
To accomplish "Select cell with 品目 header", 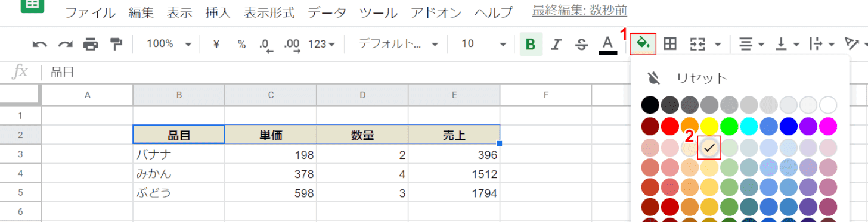I will coord(179,135).
